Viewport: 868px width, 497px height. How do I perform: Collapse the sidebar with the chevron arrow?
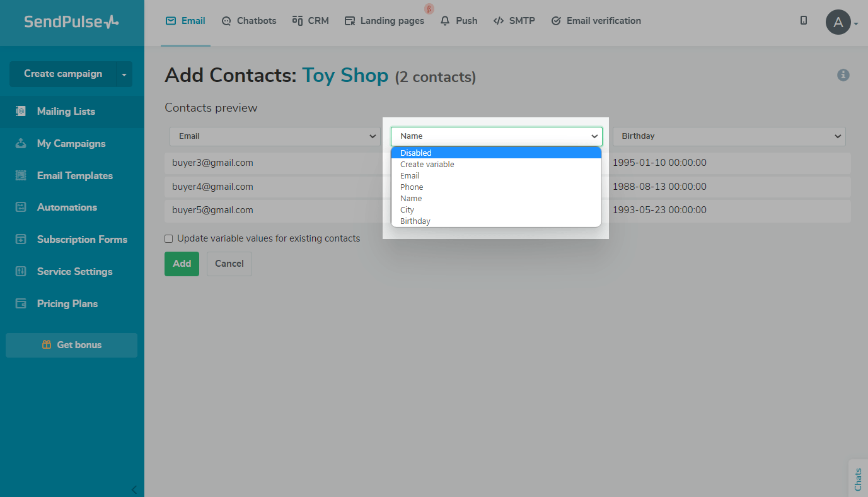pos(134,489)
